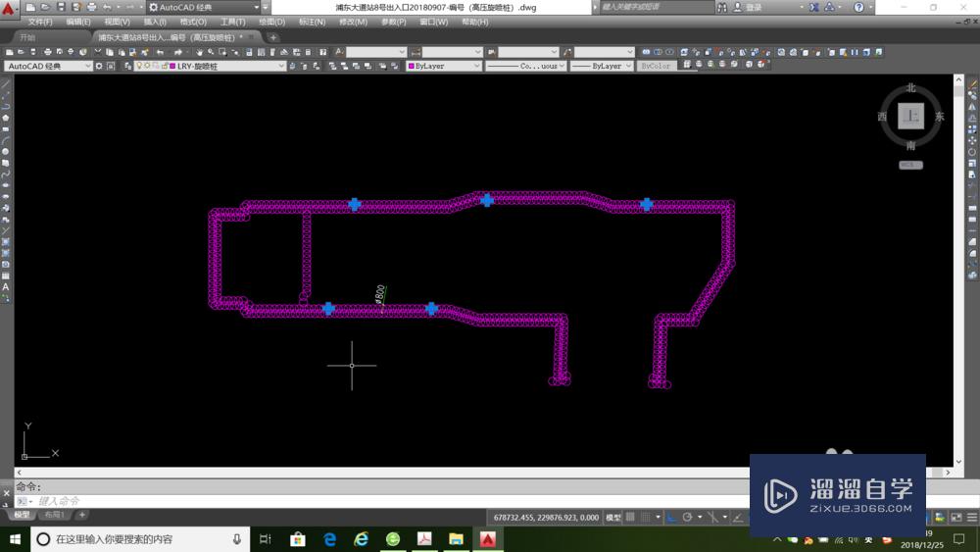Open the 绘图(D) menu
This screenshot has height=552, width=980.
point(271,22)
